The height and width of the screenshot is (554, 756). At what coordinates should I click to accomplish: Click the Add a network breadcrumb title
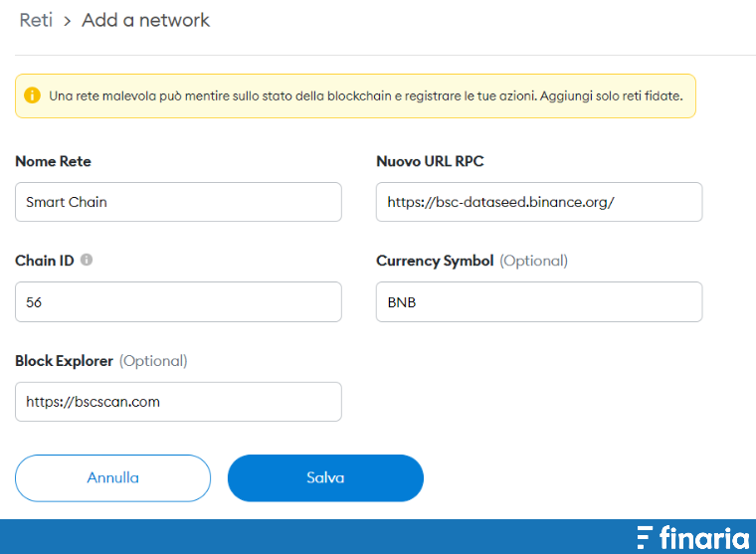[145, 20]
